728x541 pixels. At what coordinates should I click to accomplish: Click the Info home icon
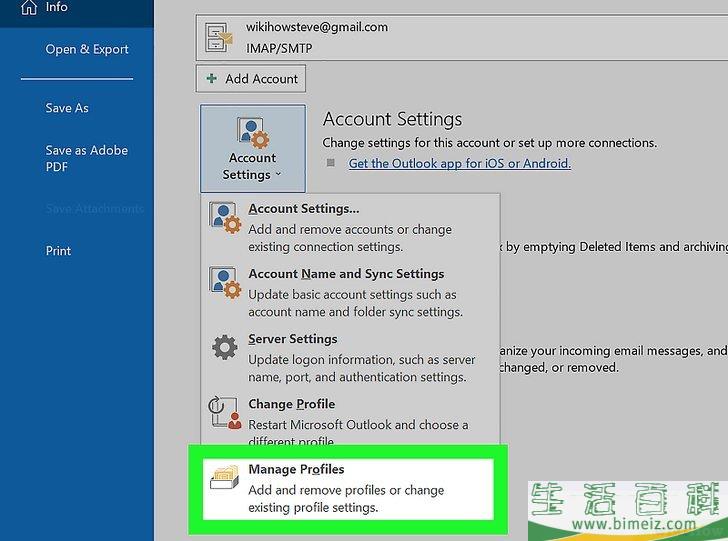(x=29, y=7)
